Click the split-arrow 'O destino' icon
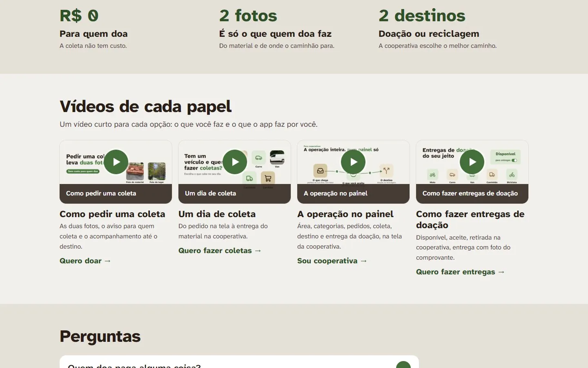The height and width of the screenshot is (368, 588). coord(386,171)
